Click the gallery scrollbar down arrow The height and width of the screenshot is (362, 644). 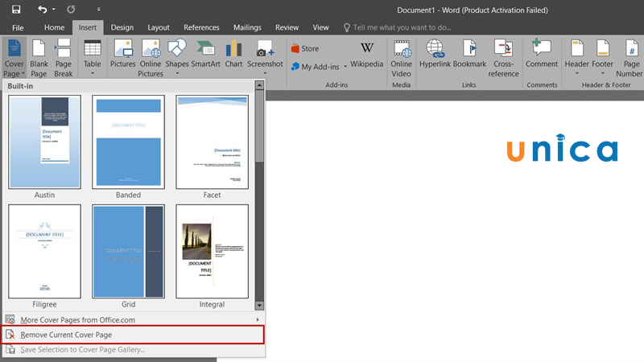pyautogui.click(x=259, y=306)
